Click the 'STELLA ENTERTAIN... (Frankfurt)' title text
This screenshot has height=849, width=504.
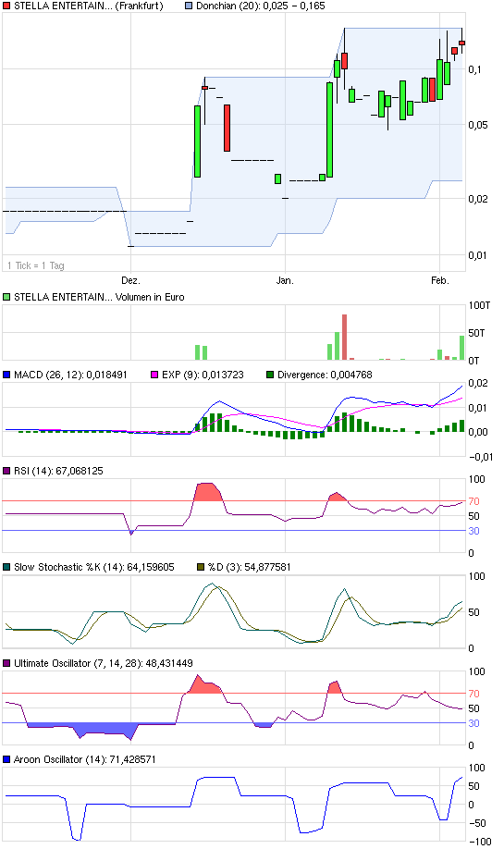(88, 6)
